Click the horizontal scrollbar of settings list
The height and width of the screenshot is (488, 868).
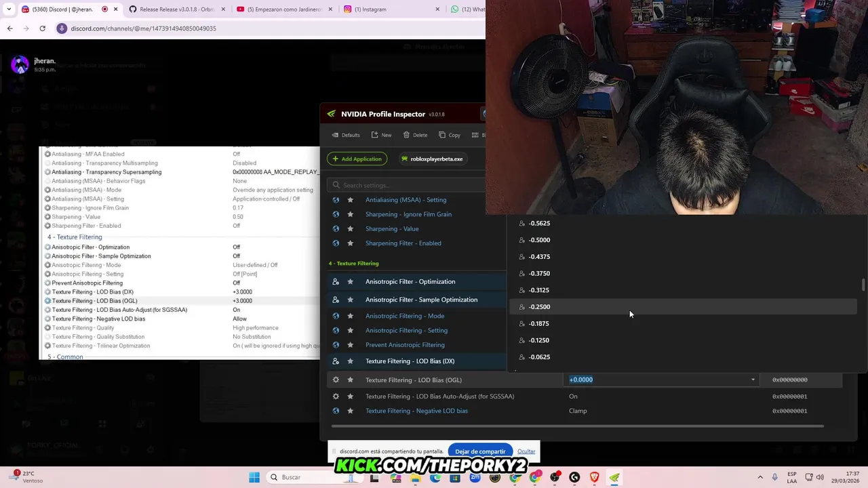(578, 426)
